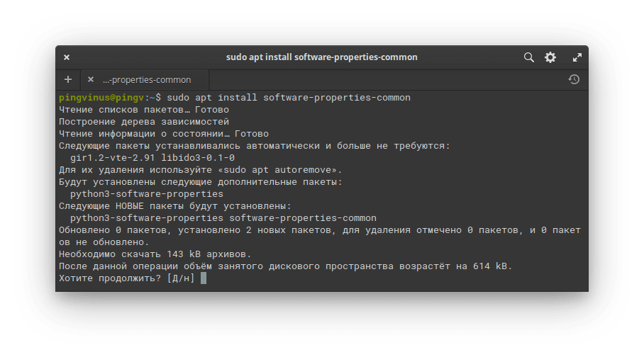644x357 pixels.
Task: Click the command text 'sudo apt install software-properties-common'
Action: (289, 98)
